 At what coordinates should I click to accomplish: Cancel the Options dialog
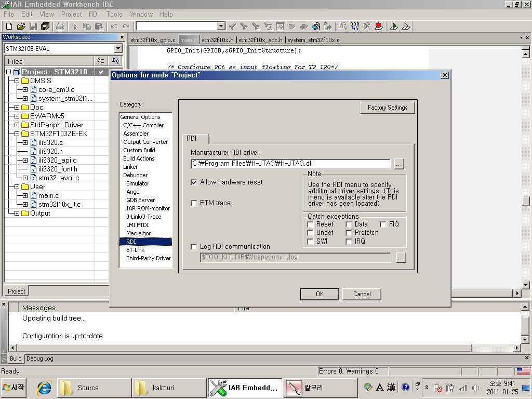tap(362, 294)
